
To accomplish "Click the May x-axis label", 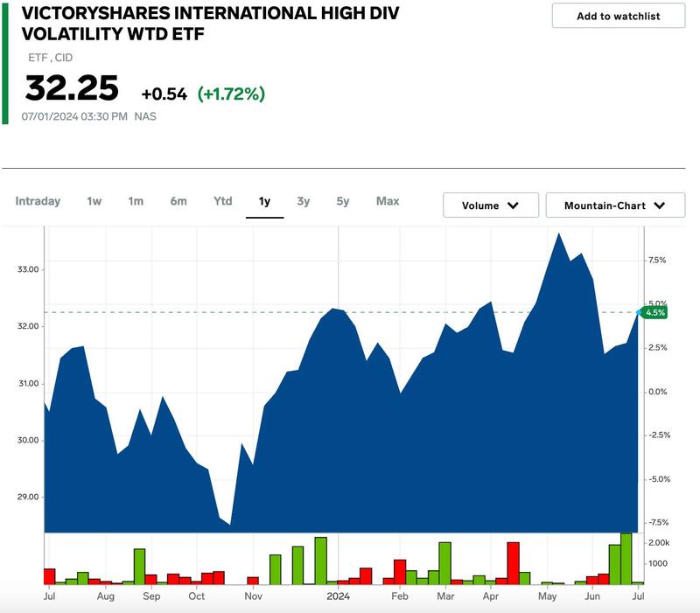I will [x=548, y=596].
